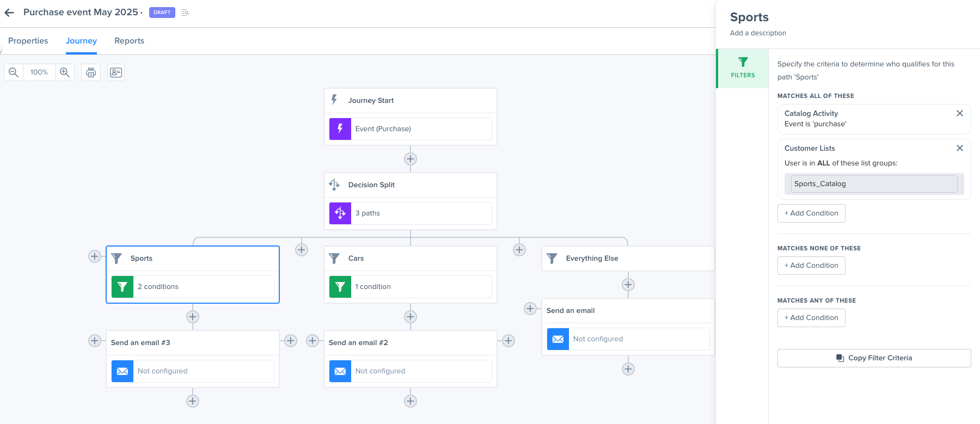Select the Decision Split node header
This screenshot has width=980, height=424.
click(x=411, y=185)
